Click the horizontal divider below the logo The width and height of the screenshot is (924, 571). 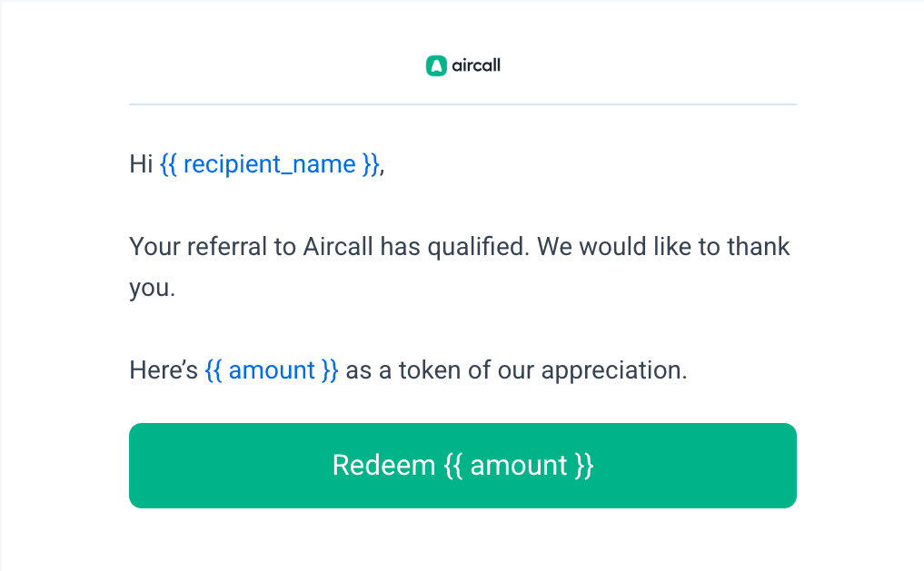coord(462,104)
